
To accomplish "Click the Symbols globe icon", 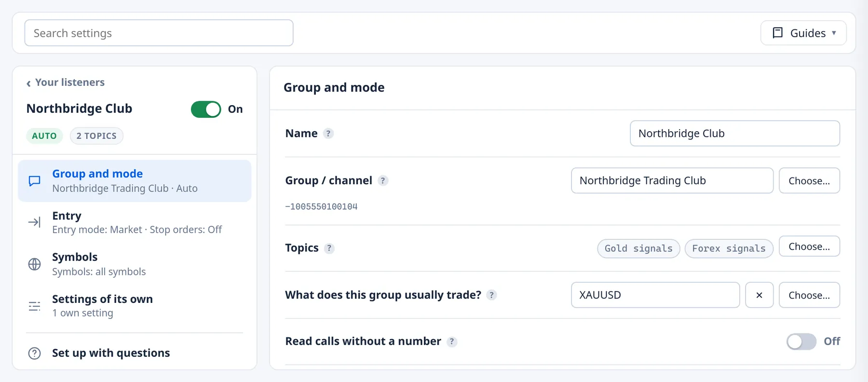I will 34,264.
